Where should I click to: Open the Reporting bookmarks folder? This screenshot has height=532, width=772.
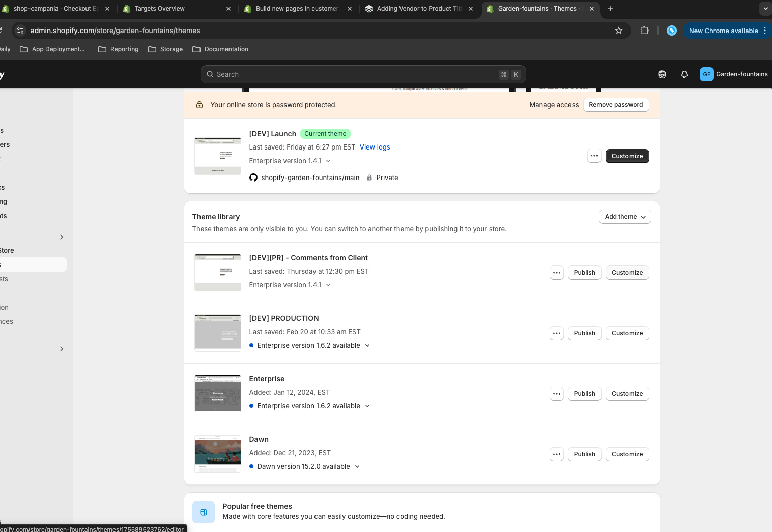click(119, 49)
